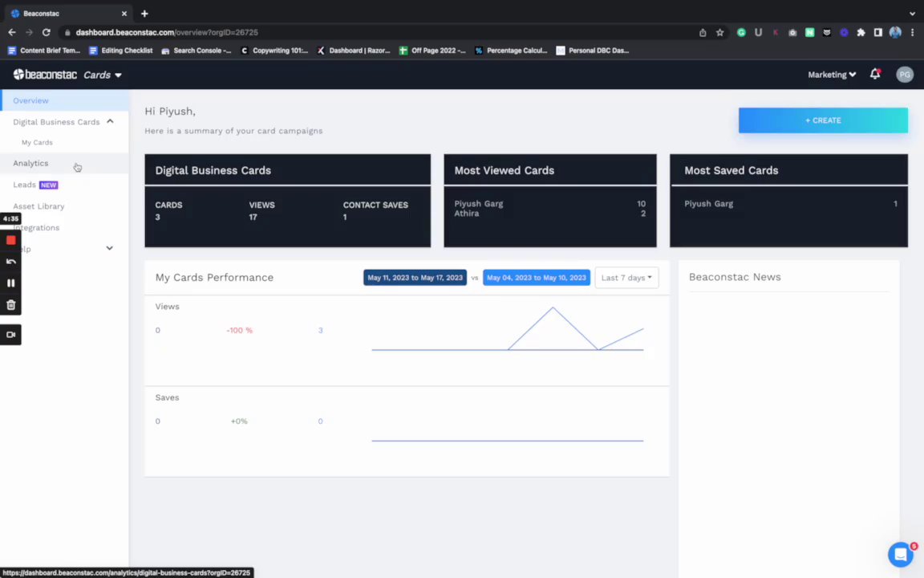
Task: Click the Beaconstac logo
Action: [x=46, y=75]
